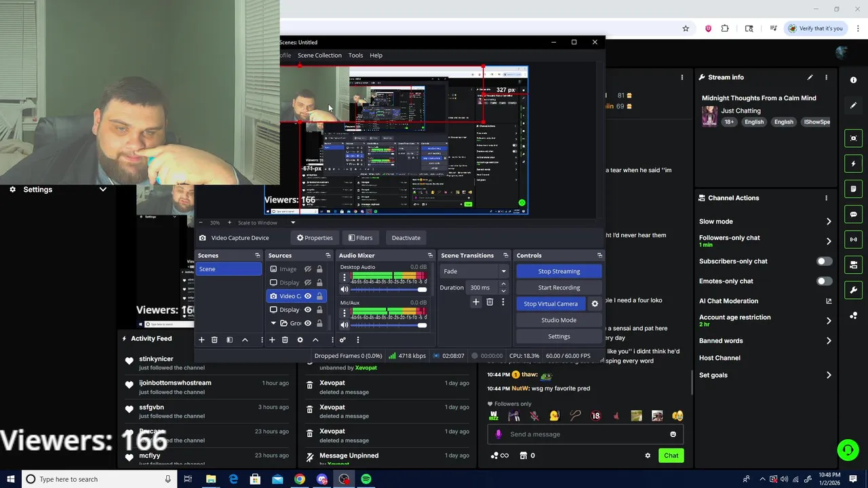Open Spotify from the Windows taskbar
Screen dimensions: 868x488
click(x=366, y=479)
